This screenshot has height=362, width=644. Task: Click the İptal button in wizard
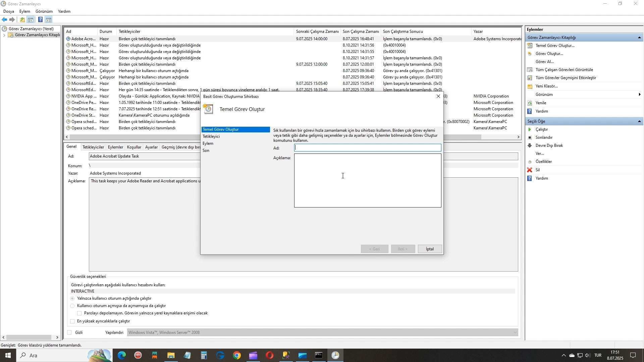[x=430, y=249]
